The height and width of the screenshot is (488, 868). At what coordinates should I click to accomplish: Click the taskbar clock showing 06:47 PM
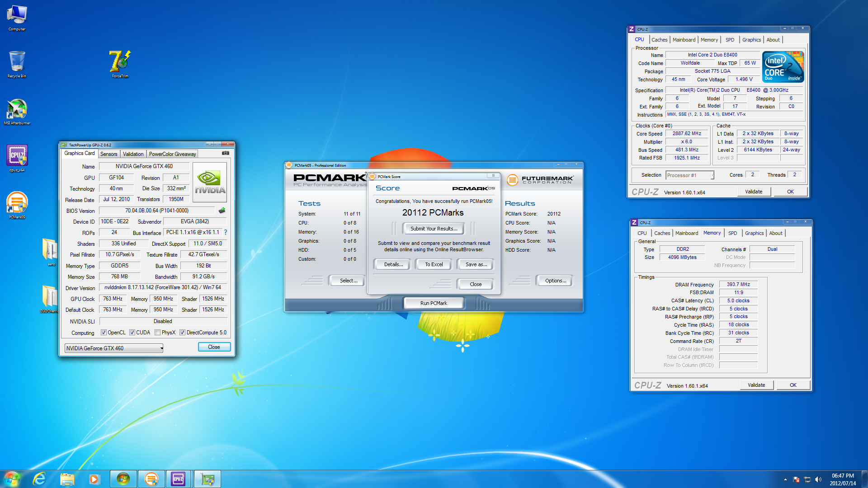click(x=843, y=479)
